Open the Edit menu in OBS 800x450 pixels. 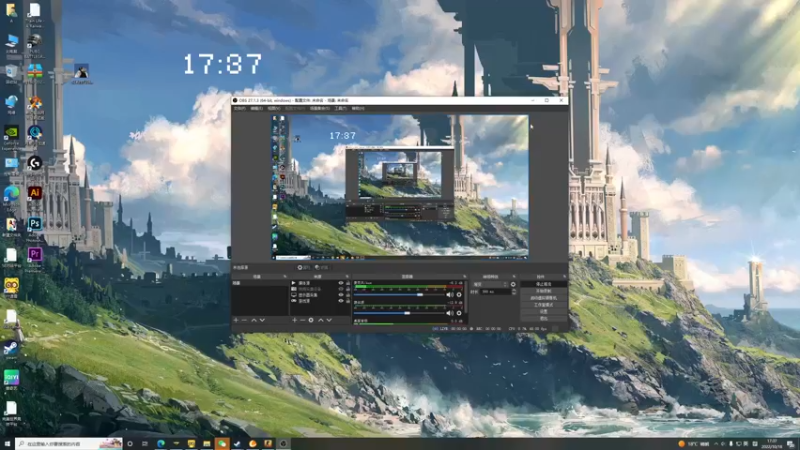(x=256, y=108)
